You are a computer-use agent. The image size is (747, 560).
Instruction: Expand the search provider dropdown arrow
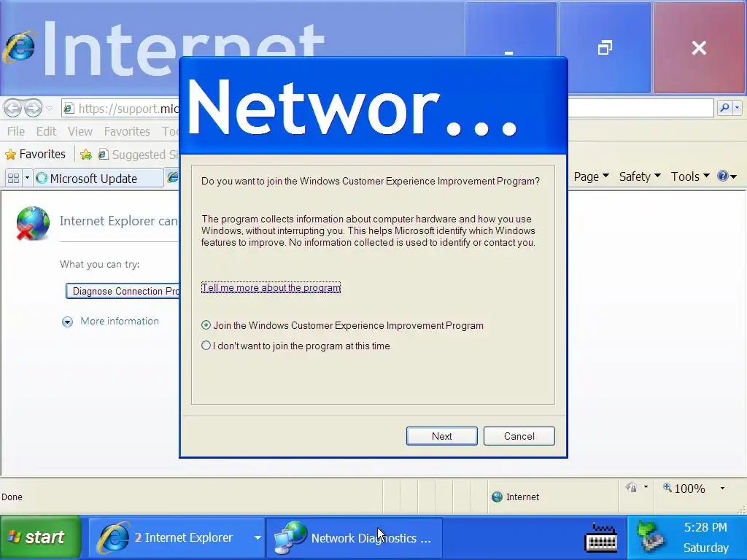click(x=737, y=108)
